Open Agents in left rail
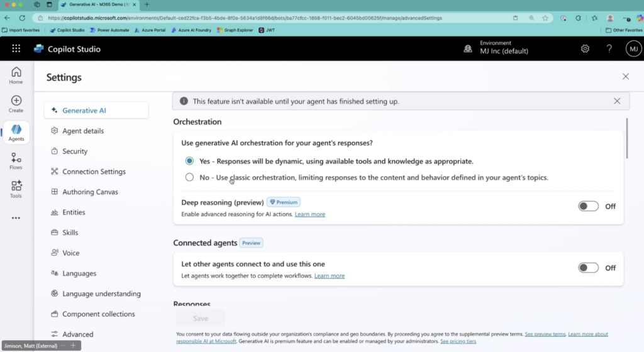This screenshot has height=352, width=644. point(16,133)
